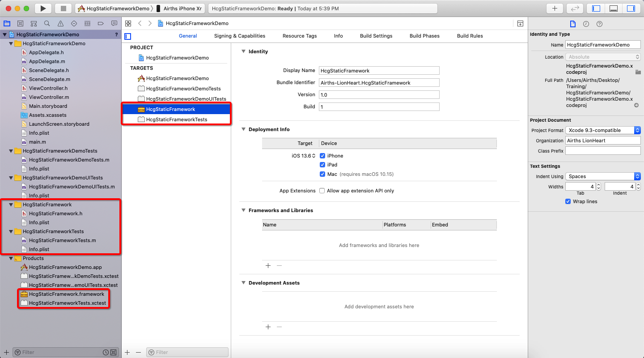Uncheck Allow app extension API only
This screenshot has height=358, width=644.
tap(321, 191)
